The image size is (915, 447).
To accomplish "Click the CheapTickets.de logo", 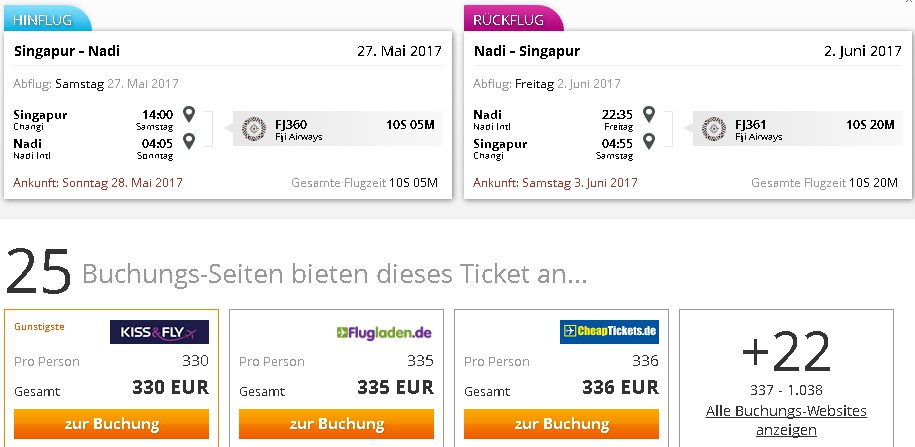I will pyautogui.click(x=609, y=331).
